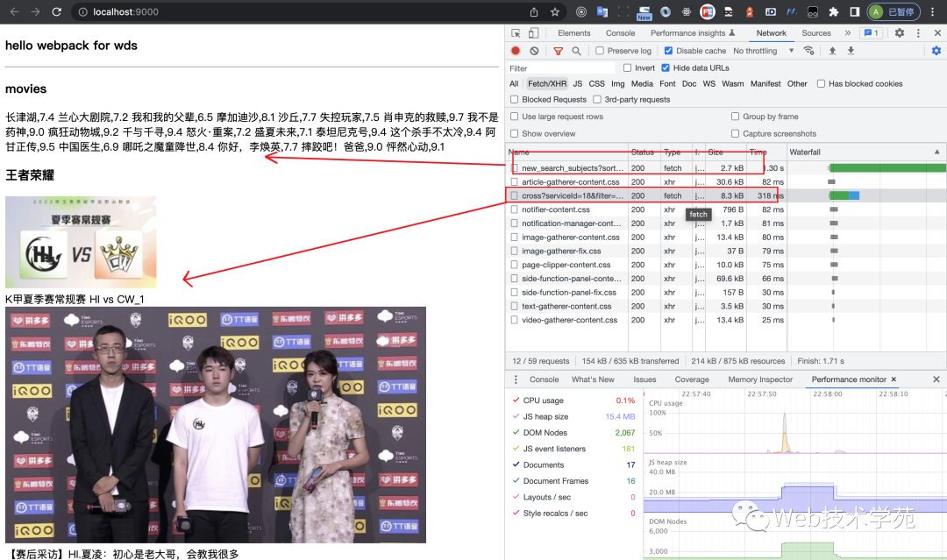Viewport: 947px width, 560px height.
Task: Open blue Network settings gear
Action: [936, 51]
